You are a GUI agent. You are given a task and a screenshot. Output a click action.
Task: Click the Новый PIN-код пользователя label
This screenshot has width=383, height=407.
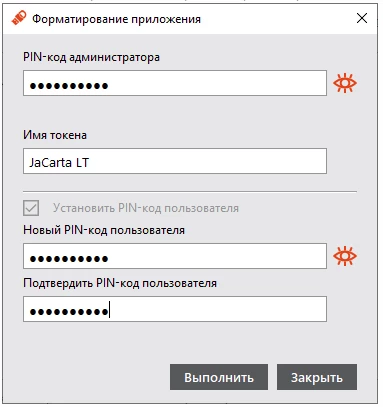click(104, 230)
